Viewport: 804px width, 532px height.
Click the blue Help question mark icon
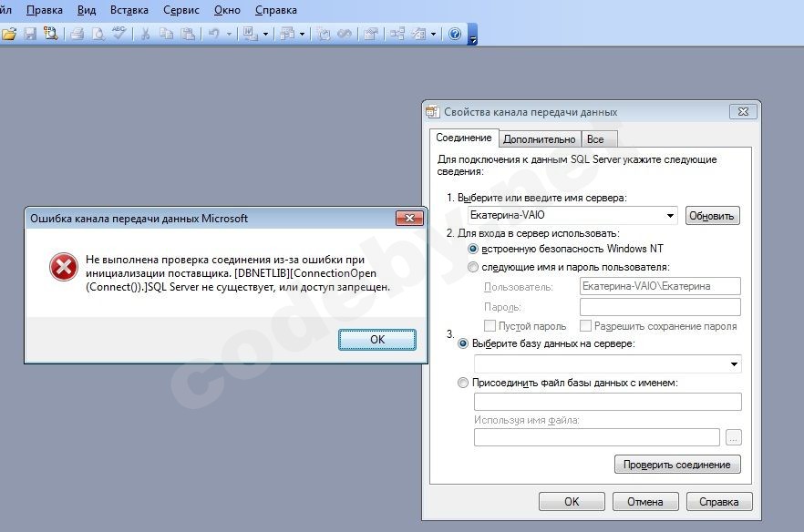click(x=455, y=34)
